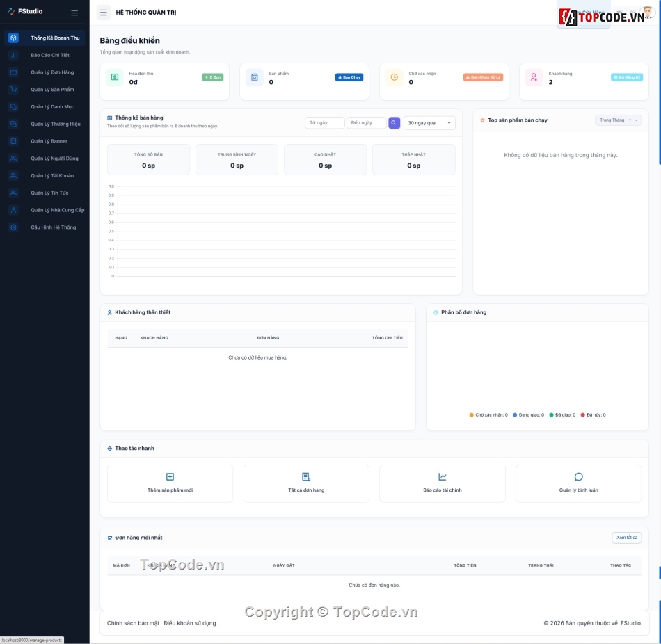Viewport: 661px width, 644px height.
Task: Go to Quản Lý Sản Phẩm
Action: (45, 90)
